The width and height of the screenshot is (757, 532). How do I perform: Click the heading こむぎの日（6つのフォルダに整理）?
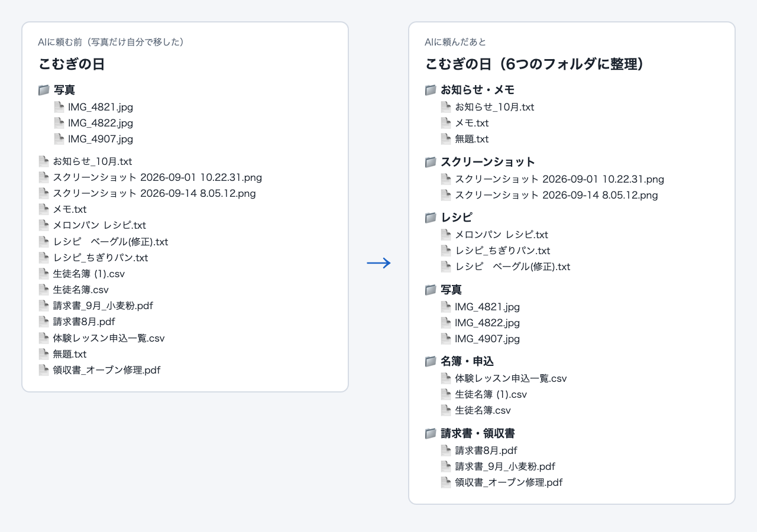[x=535, y=64]
